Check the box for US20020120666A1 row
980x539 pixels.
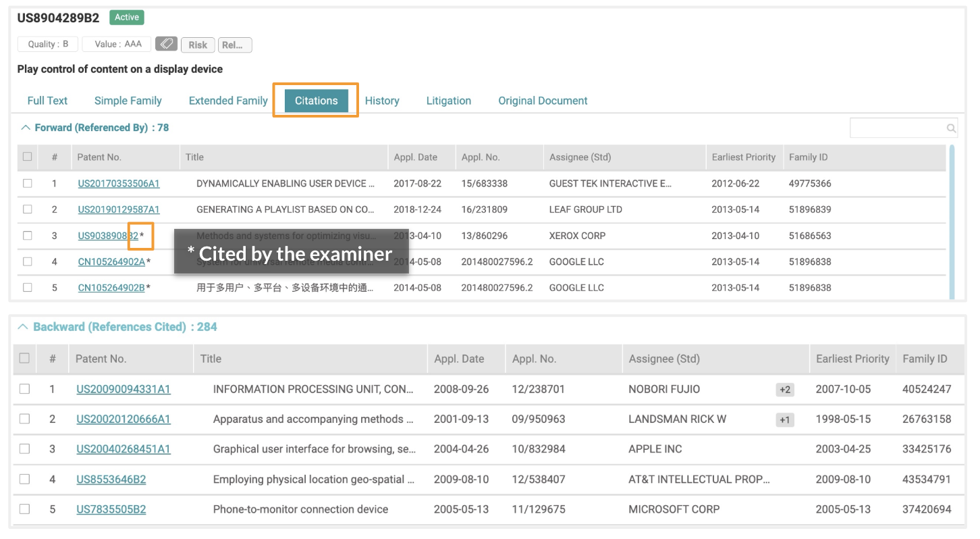click(x=24, y=419)
